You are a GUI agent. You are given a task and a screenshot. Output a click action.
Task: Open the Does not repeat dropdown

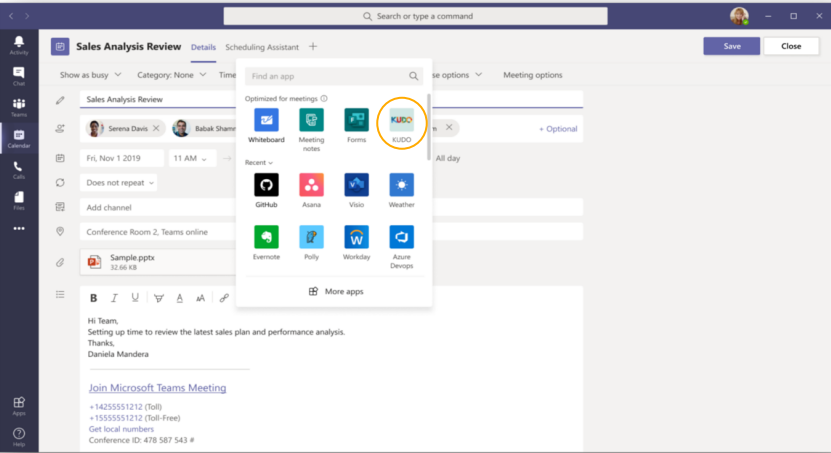118,182
